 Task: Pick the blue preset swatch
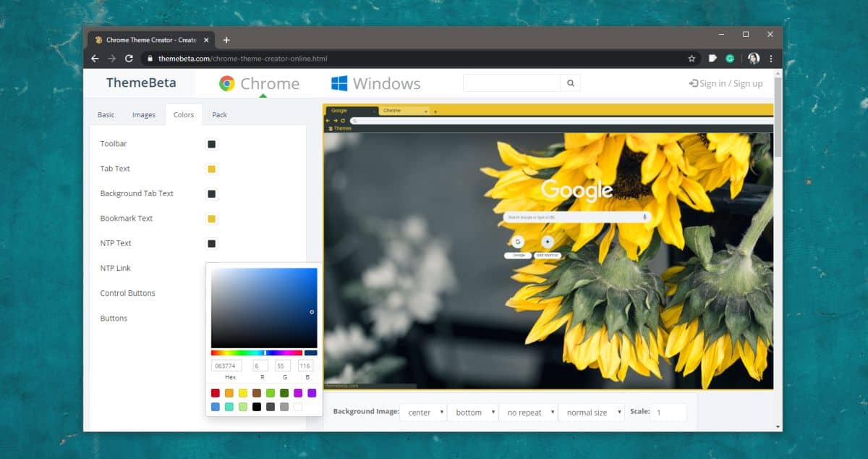pos(216,407)
